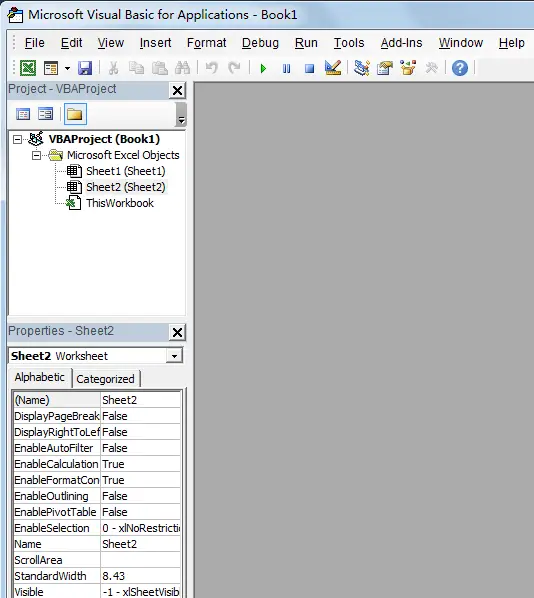This screenshot has width=534, height=598.
Task: Open the Tools menu
Action: pyautogui.click(x=349, y=43)
